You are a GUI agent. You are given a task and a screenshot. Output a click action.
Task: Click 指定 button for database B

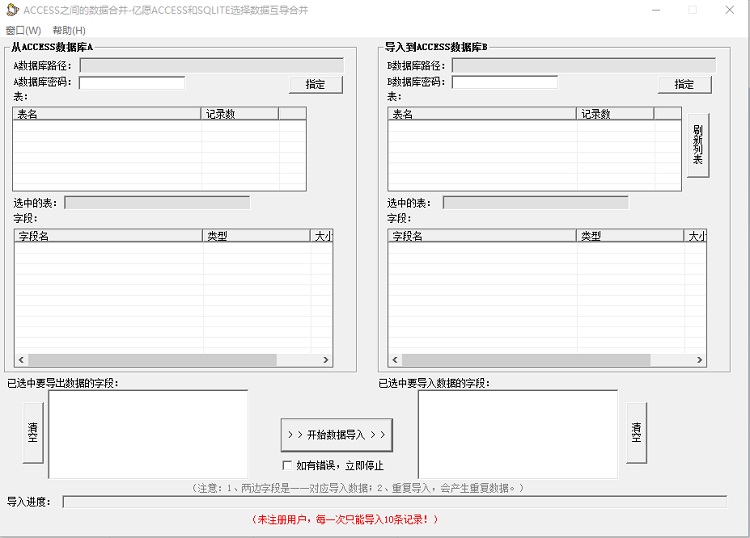tap(684, 85)
